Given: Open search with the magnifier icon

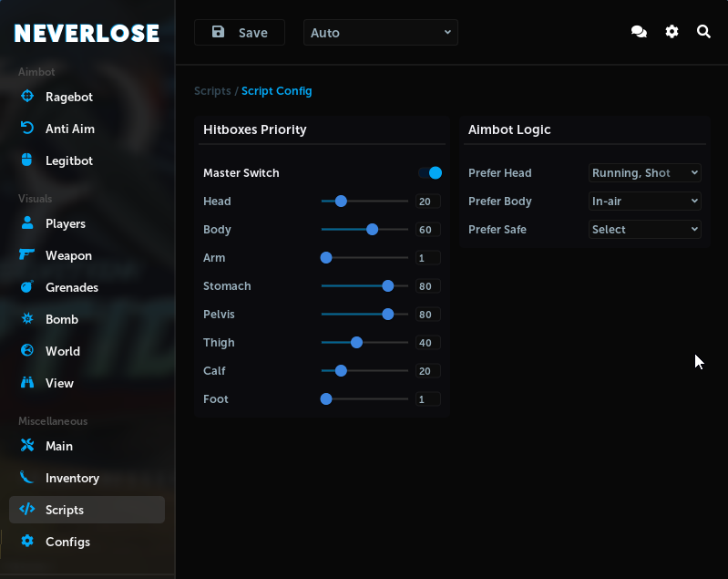Looking at the screenshot, I should click(703, 32).
